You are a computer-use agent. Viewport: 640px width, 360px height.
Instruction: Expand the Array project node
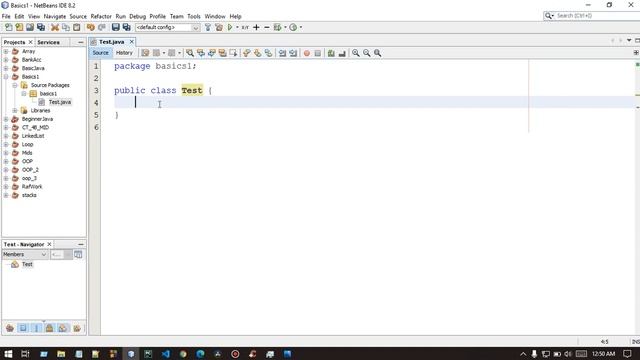click(6, 51)
